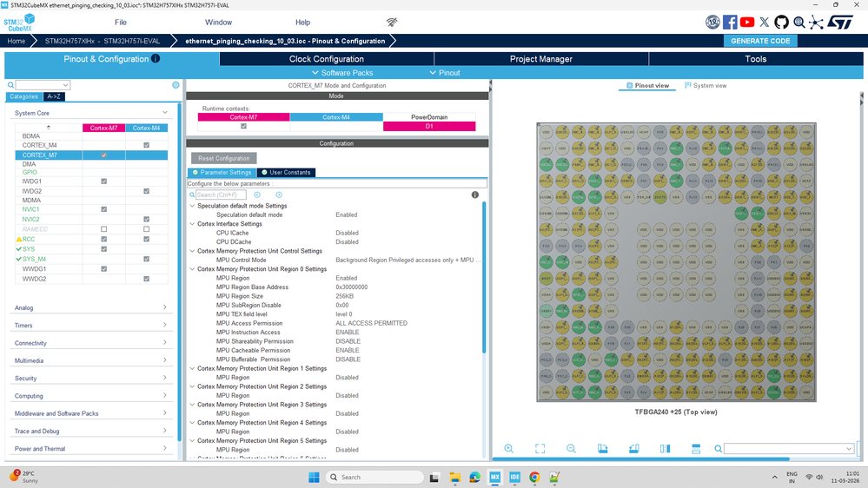Switch to System view

tap(706, 85)
